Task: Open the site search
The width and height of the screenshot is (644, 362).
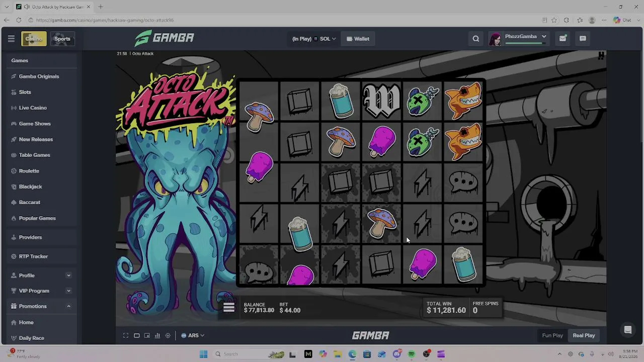Action: [x=475, y=39]
